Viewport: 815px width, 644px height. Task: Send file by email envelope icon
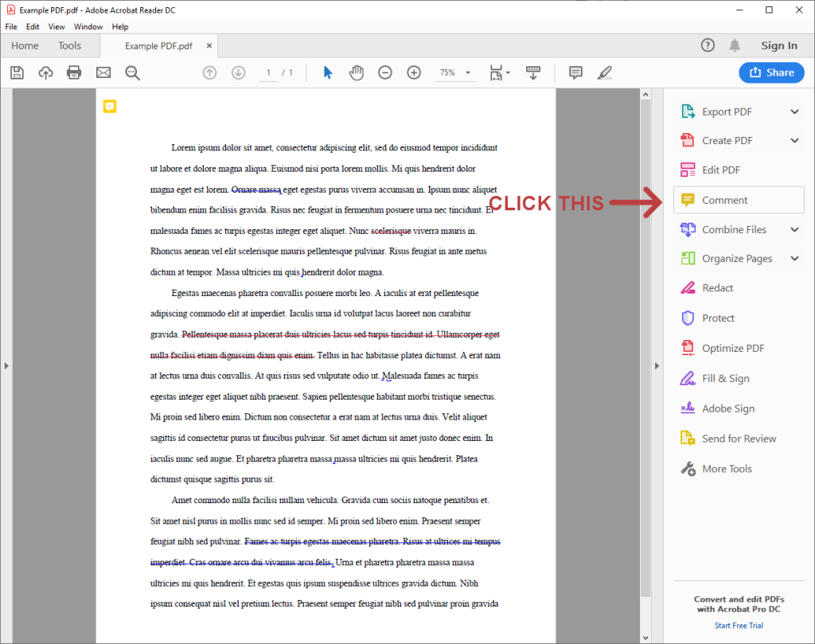pyautogui.click(x=103, y=72)
